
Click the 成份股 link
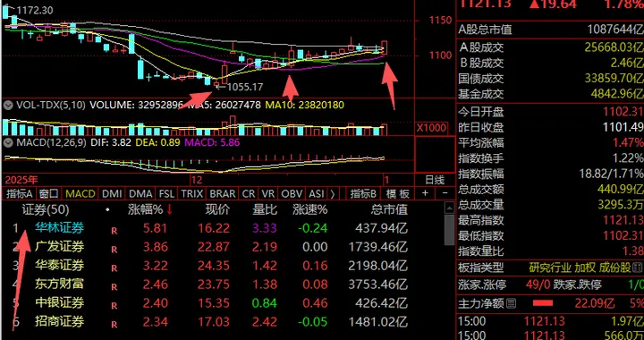click(615, 268)
